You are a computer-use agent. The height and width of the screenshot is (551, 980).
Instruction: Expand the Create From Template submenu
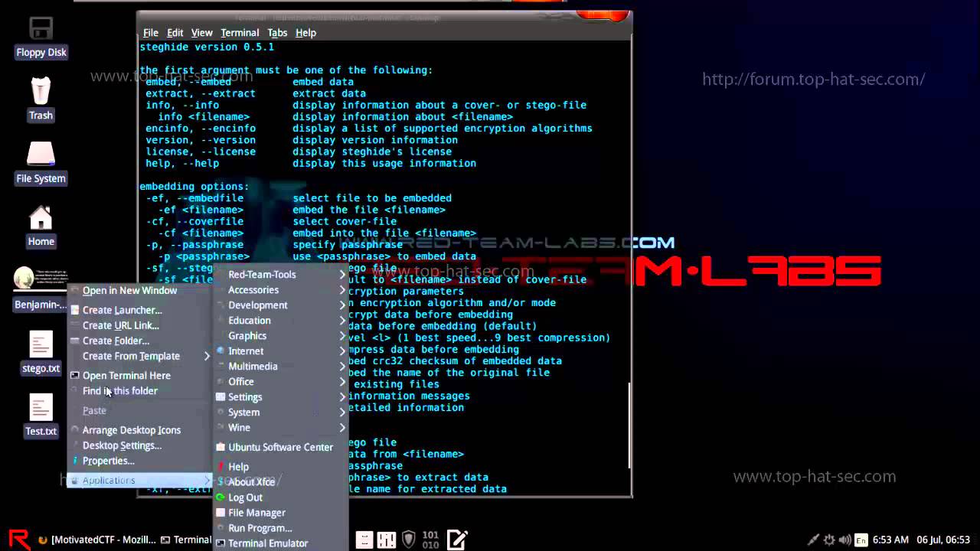click(139, 356)
